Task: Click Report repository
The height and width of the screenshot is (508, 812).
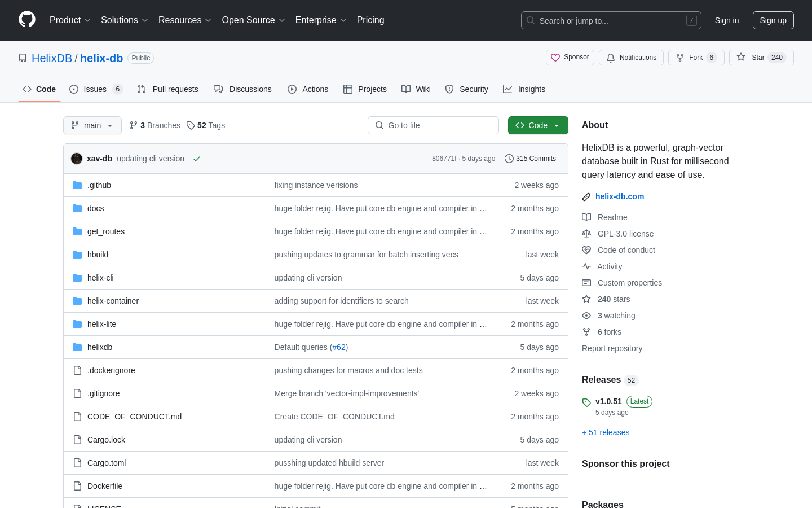Action: [612, 348]
